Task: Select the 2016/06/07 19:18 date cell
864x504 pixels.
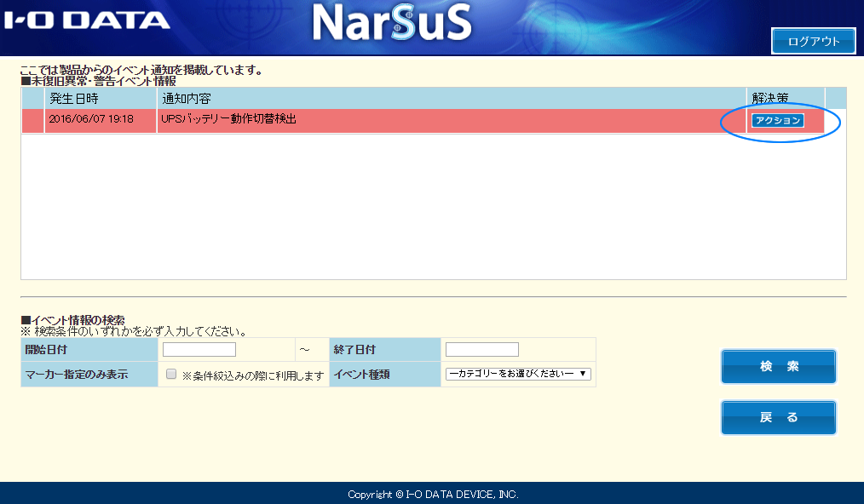Action: coord(101,121)
